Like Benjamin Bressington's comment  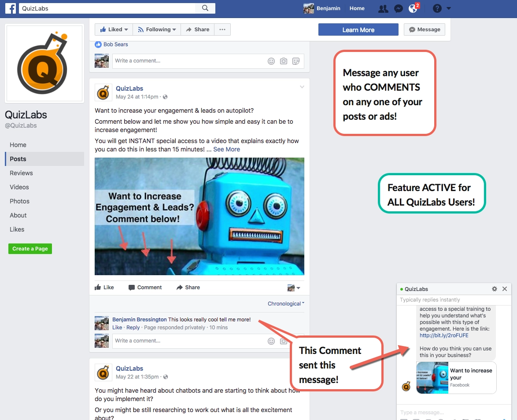[117, 328]
